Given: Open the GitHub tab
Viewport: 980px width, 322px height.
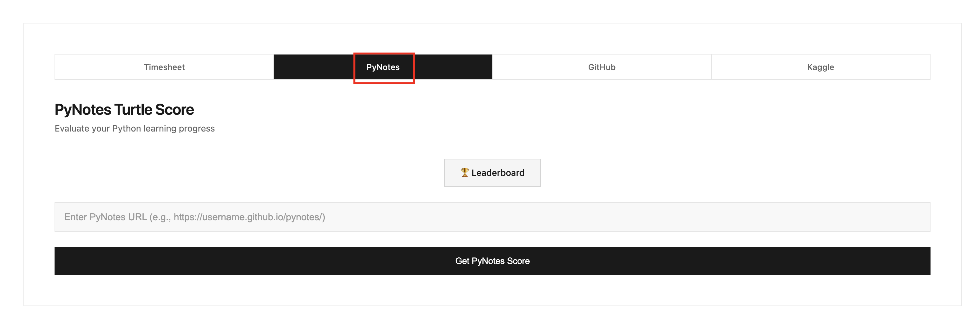Looking at the screenshot, I should click(x=601, y=67).
